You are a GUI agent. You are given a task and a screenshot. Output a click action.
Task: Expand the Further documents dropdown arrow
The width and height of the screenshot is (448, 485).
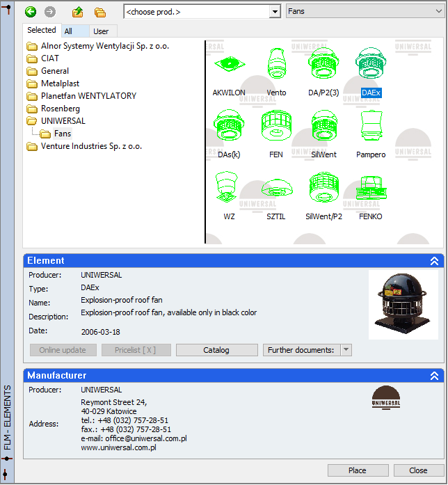346,350
